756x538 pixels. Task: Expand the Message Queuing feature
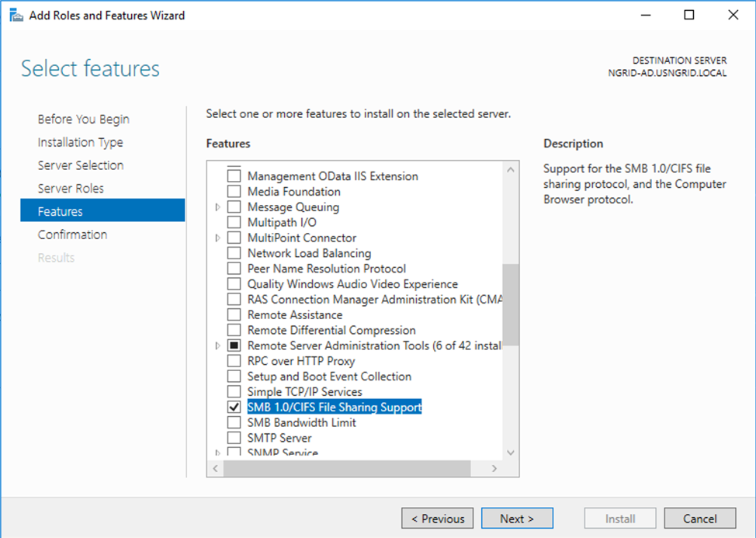point(217,207)
